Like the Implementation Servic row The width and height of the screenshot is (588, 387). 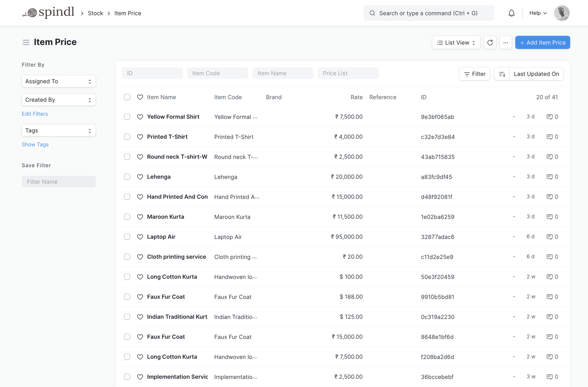click(140, 377)
